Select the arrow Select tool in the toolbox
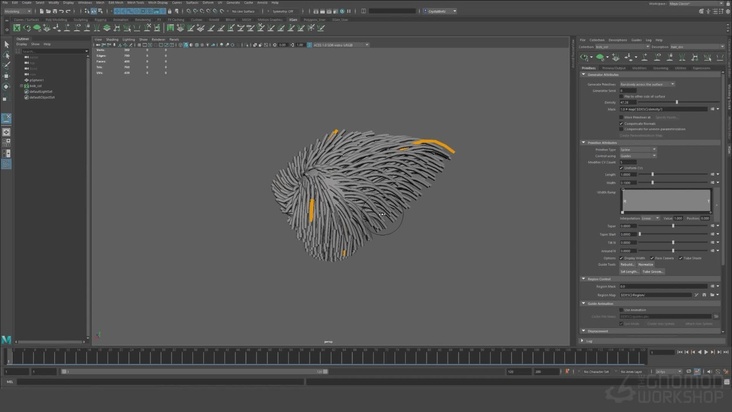This screenshot has width=732, height=412. coord(6,45)
